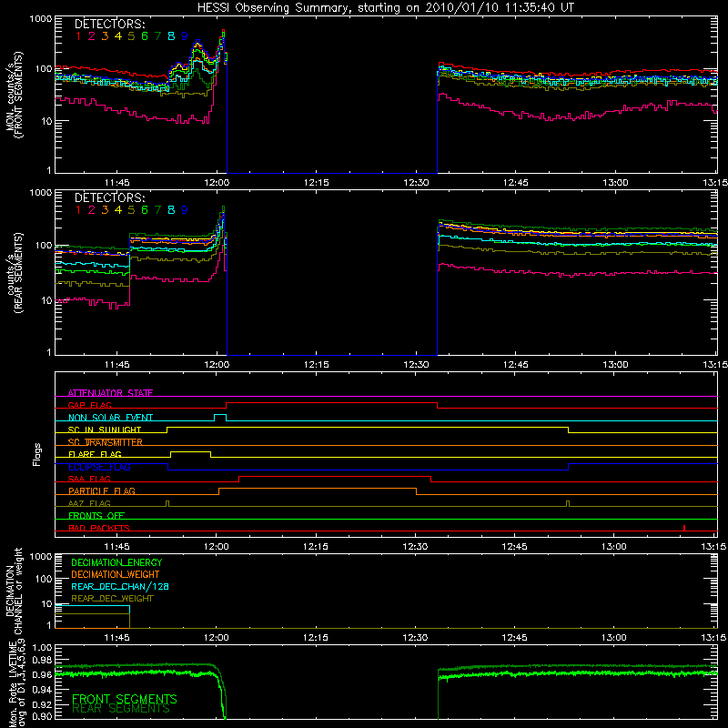Click the ATTENUATOR_STATE flag label
The width and height of the screenshot is (728, 728).
click(110, 393)
